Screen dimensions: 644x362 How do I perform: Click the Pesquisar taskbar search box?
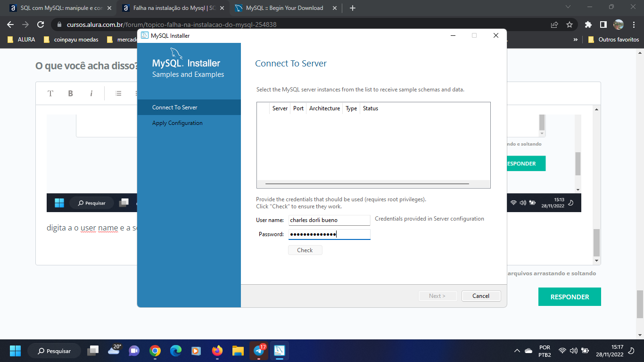point(54,351)
